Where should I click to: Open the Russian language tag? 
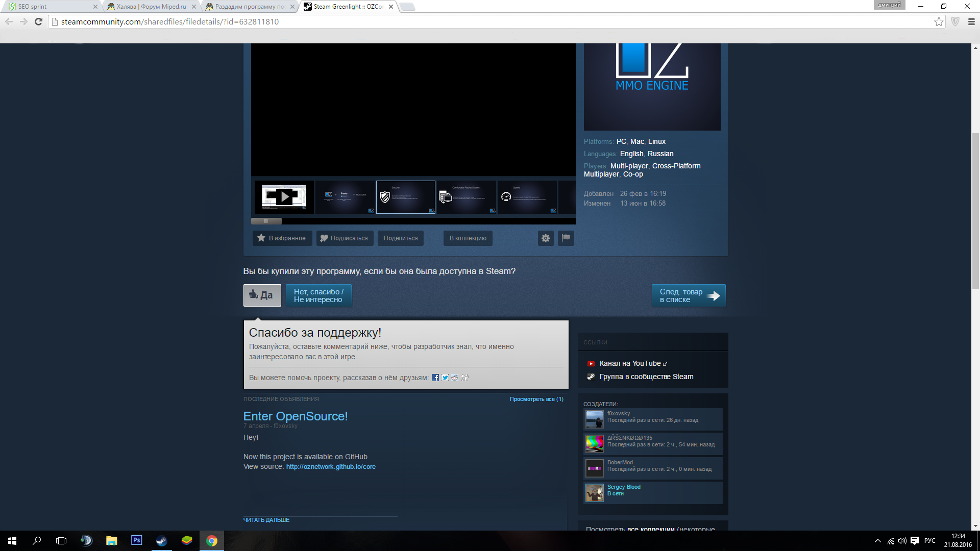click(x=660, y=154)
